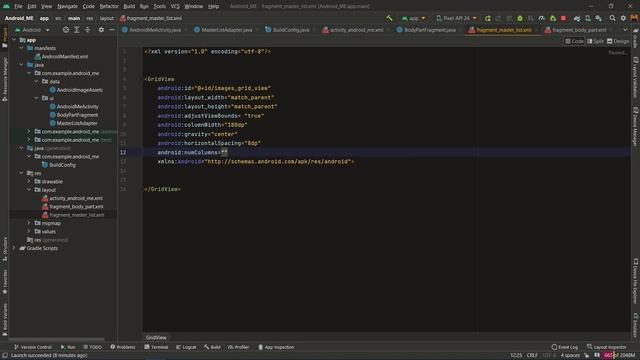Switch editor to Code view mode
Screen dimensions: 640x360
[x=574, y=41]
